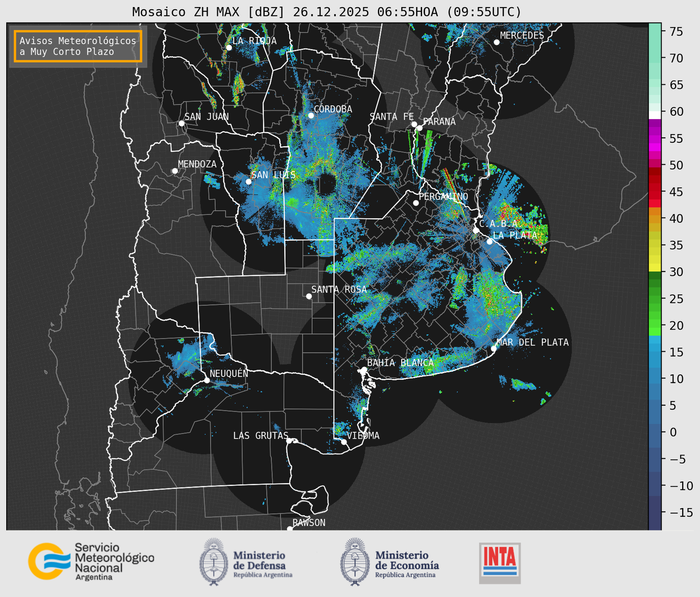Click the 45 dBZ red color swatch

click(655, 192)
